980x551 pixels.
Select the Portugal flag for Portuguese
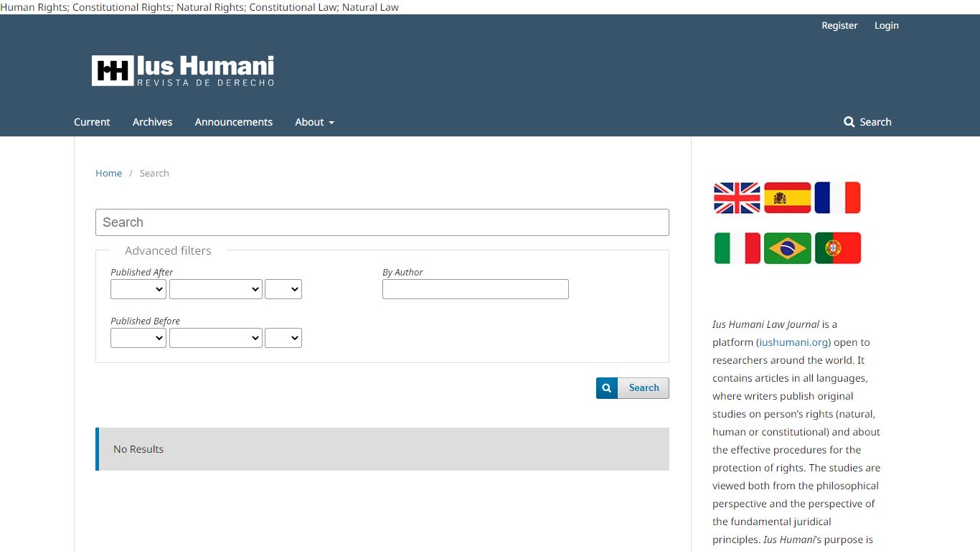pyautogui.click(x=837, y=248)
